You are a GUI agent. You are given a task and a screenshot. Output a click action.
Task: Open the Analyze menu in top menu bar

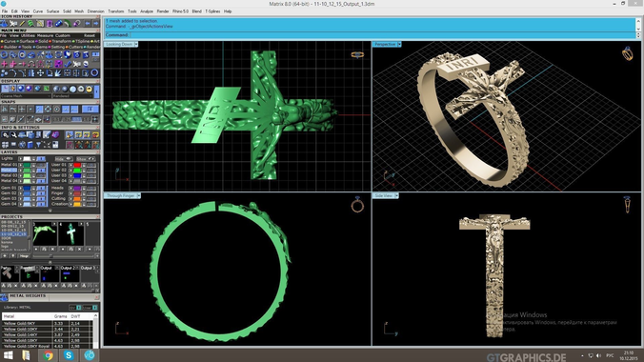[147, 11]
